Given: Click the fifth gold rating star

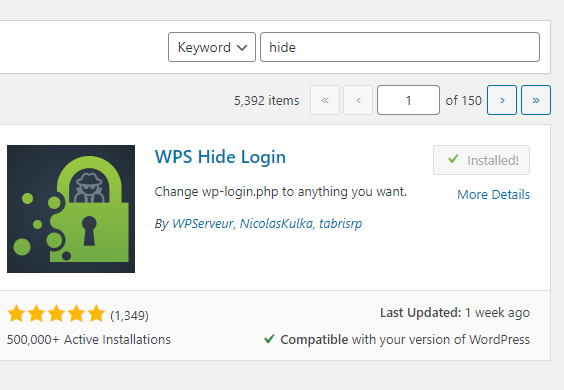Looking at the screenshot, I should [x=96, y=313].
